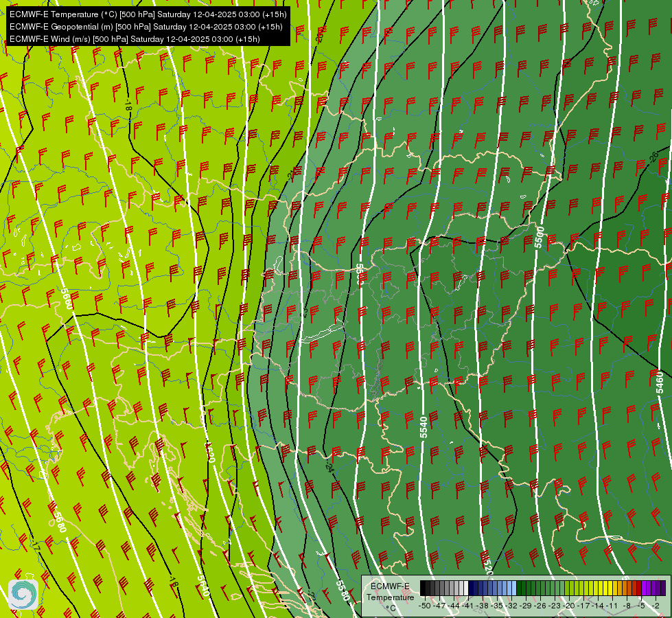This screenshot has width=672, height=618.
Task: Click the -2 legend tick value
Action: [x=656, y=606]
